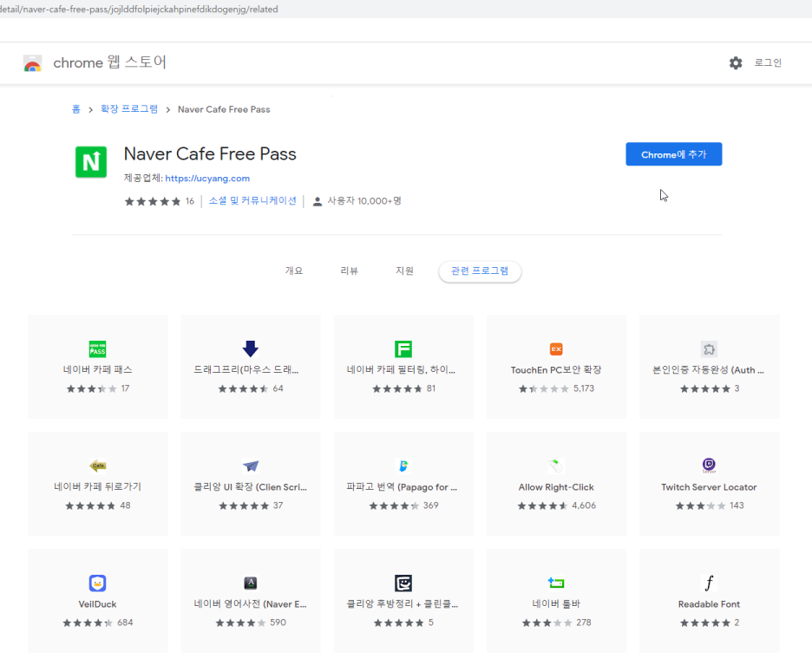Click the 네이버 카페 필터링 green F icon
This screenshot has height=658, width=812.
pyautogui.click(x=403, y=349)
